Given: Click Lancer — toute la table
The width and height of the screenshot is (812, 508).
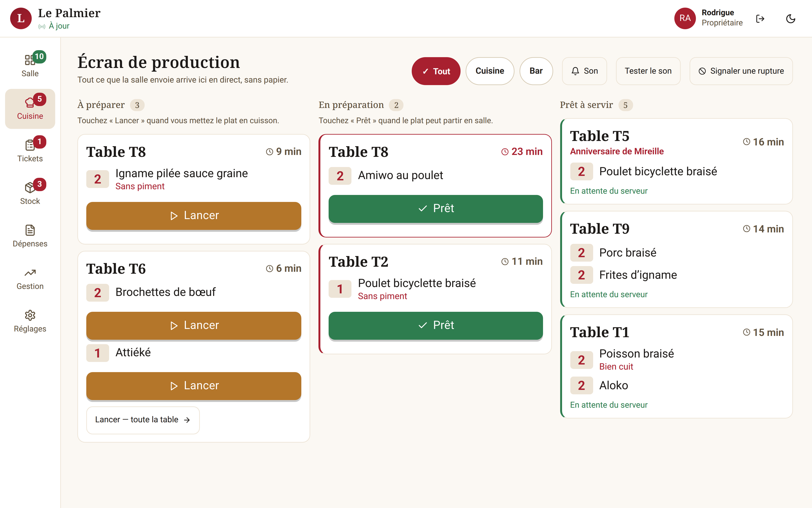Looking at the screenshot, I should click(143, 420).
